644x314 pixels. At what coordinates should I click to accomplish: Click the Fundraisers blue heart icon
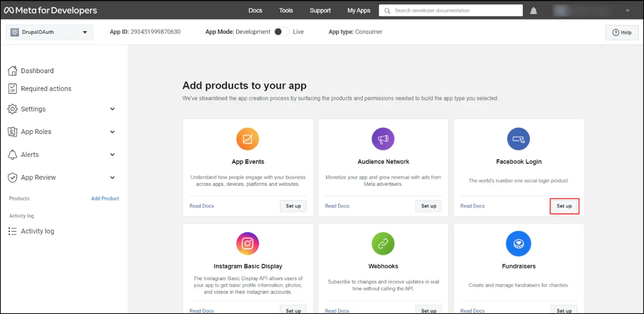(x=519, y=243)
